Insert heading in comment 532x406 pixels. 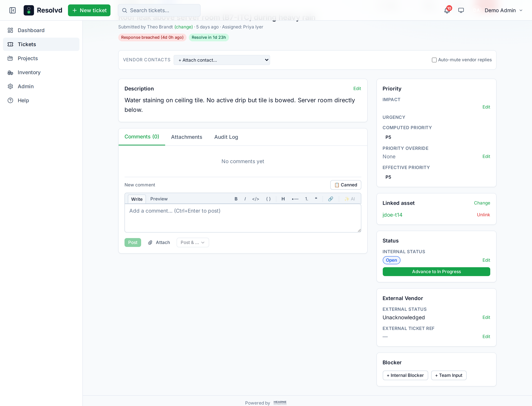pos(283,199)
